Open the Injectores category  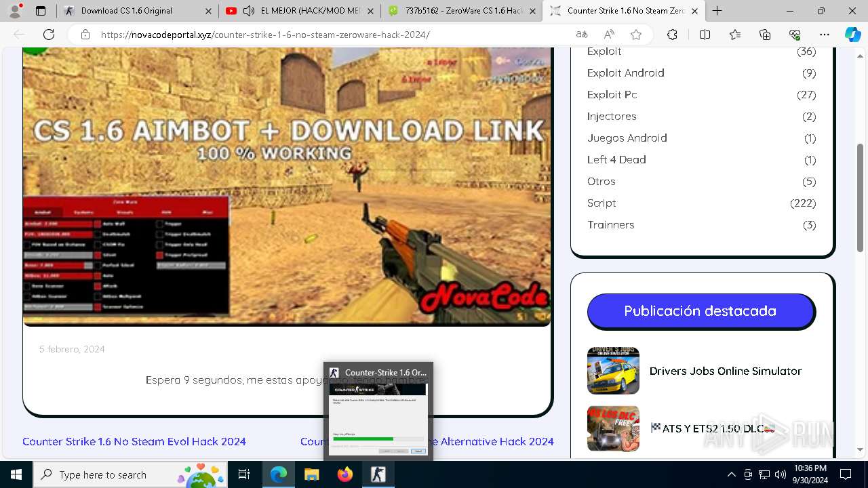point(612,117)
